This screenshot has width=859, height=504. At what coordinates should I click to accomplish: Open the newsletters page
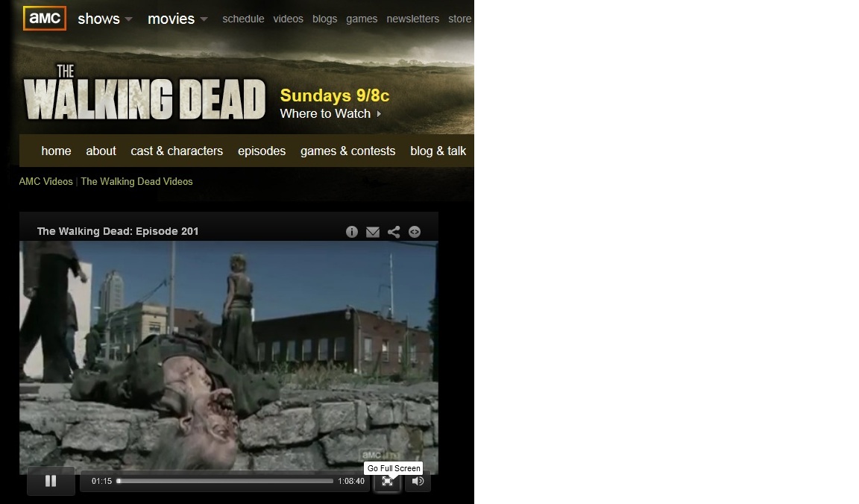(413, 19)
